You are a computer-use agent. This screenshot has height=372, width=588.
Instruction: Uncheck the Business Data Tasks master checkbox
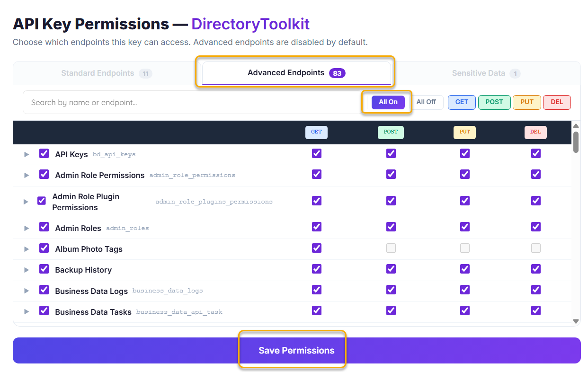click(44, 310)
